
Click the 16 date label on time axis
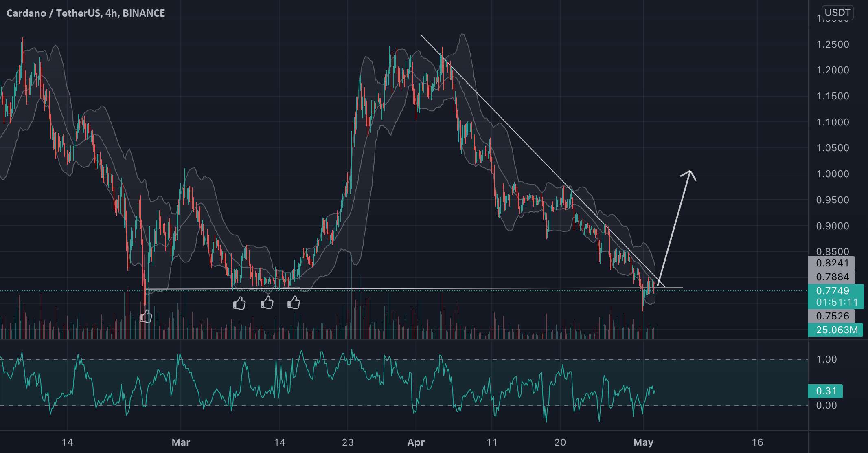click(757, 442)
